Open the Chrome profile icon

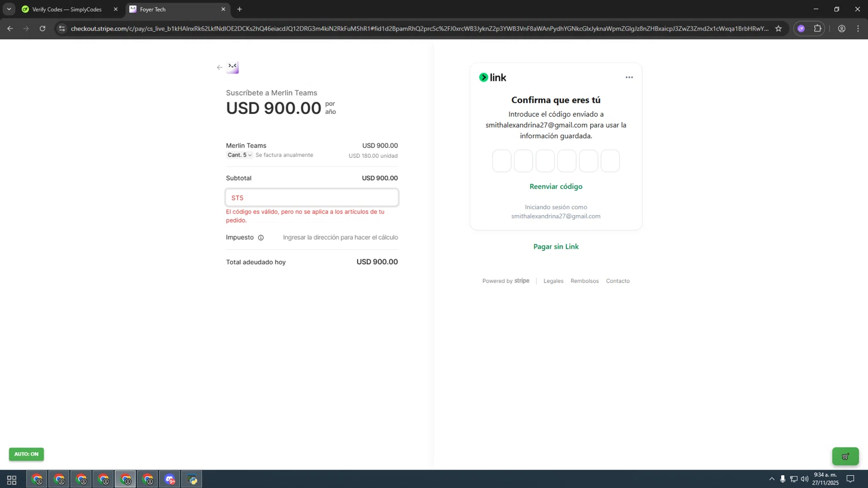(841, 28)
